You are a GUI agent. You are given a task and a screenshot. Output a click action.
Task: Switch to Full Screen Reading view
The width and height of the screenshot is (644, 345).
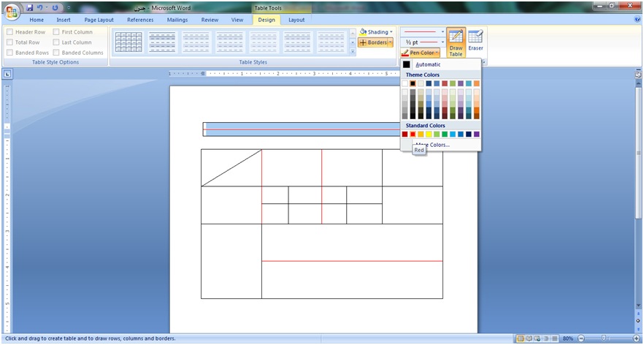tap(529, 338)
